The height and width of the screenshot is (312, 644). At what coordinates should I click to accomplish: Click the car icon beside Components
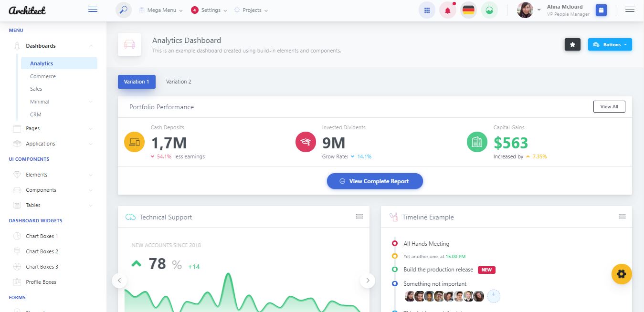(x=17, y=190)
